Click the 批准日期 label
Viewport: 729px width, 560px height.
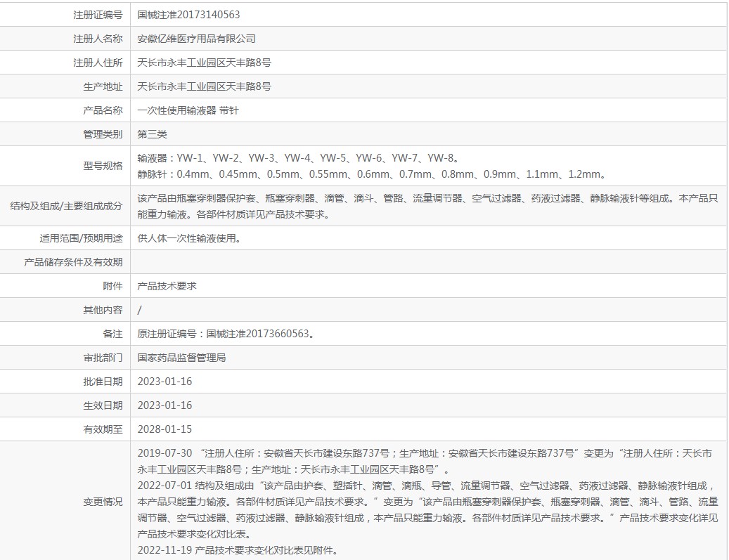103,382
